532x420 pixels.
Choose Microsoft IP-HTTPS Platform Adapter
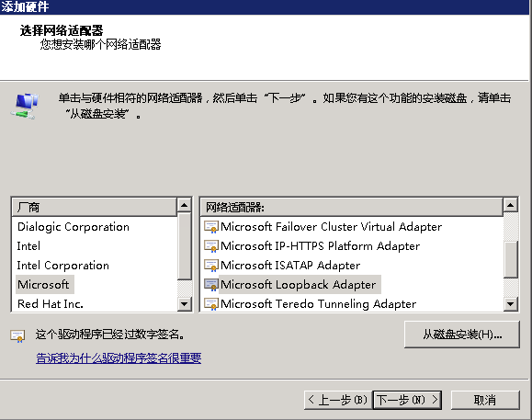321,246
